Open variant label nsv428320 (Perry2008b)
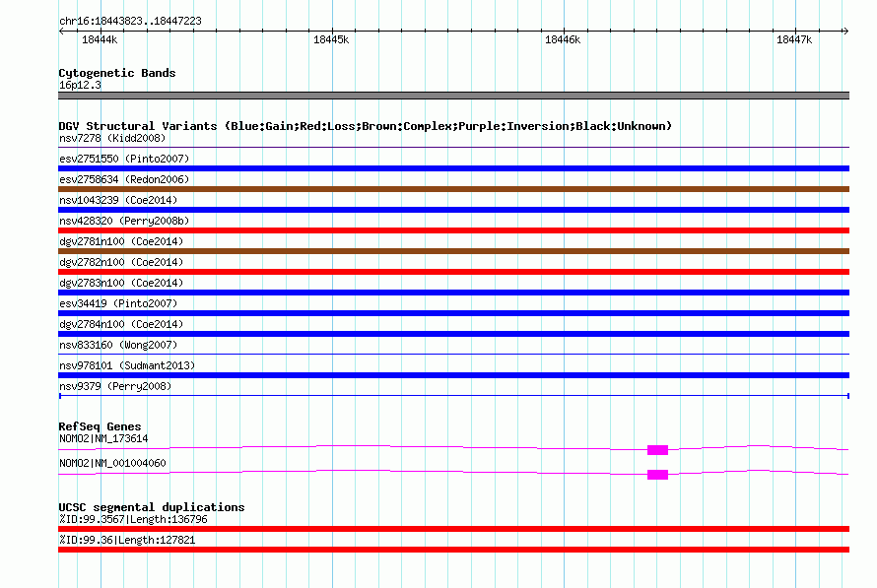877x588 pixels. pyautogui.click(x=124, y=221)
